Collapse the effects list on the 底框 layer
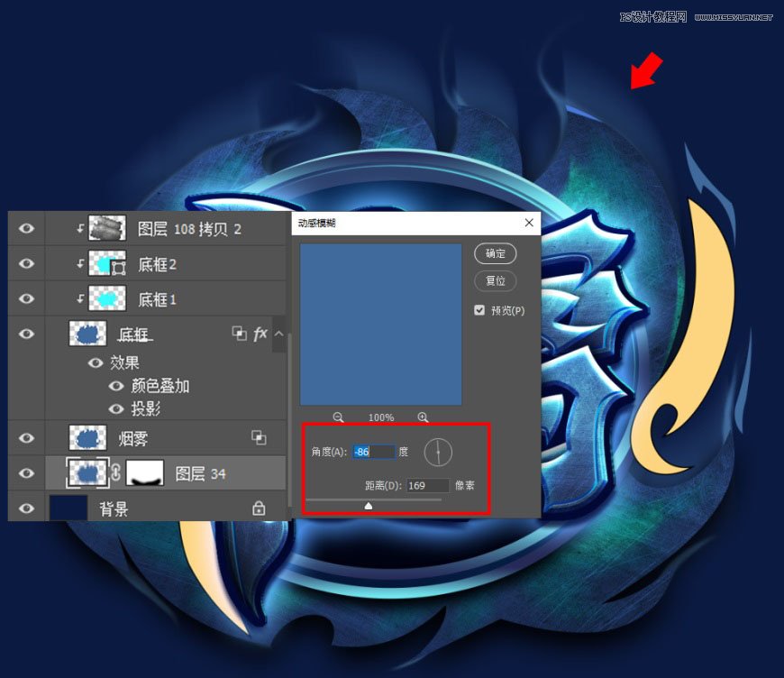The height and width of the screenshot is (678, 784). (x=278, y=334)
